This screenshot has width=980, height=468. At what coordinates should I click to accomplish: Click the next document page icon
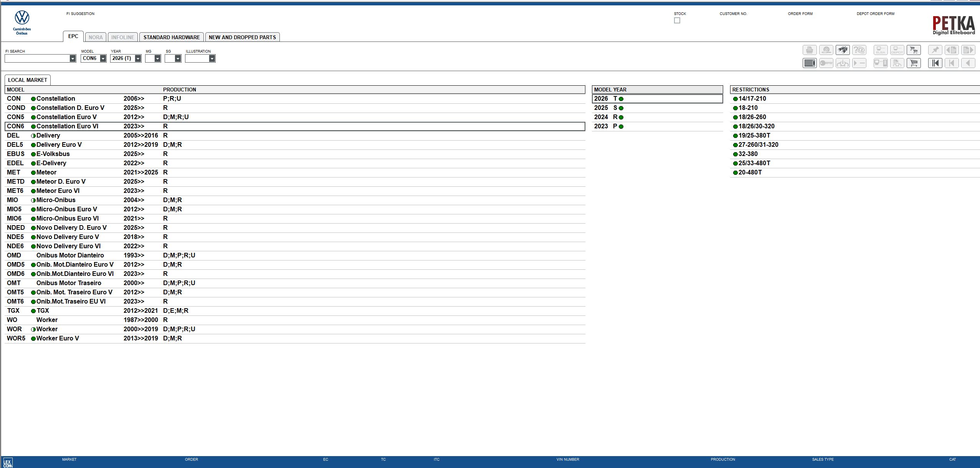coord(968,50)
